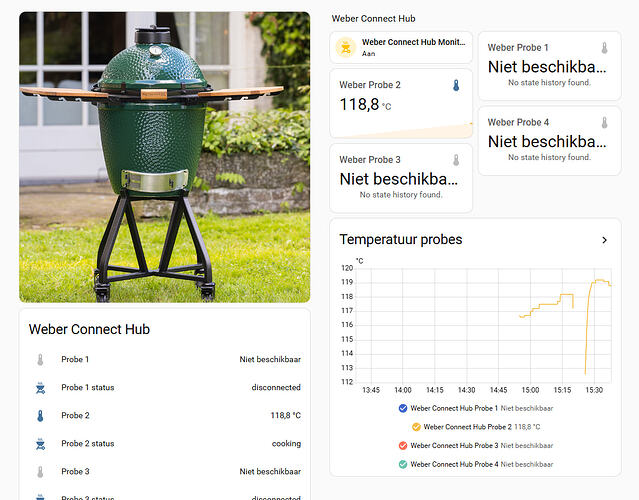The width and height of the screenshot is (639, 500).
Task: Click the Probe 2 '118,8 °C' row value
Action: pos(286,416)
